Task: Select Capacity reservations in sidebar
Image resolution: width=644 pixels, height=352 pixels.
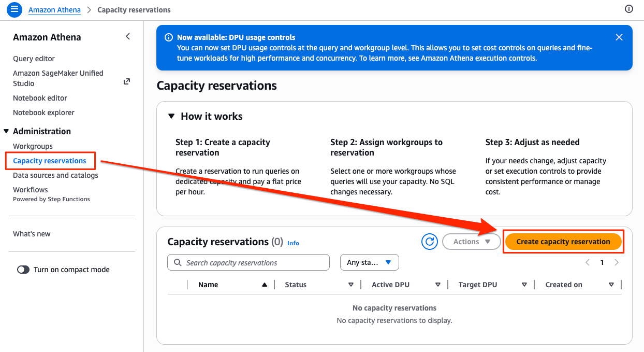Action: coord(50,161)
